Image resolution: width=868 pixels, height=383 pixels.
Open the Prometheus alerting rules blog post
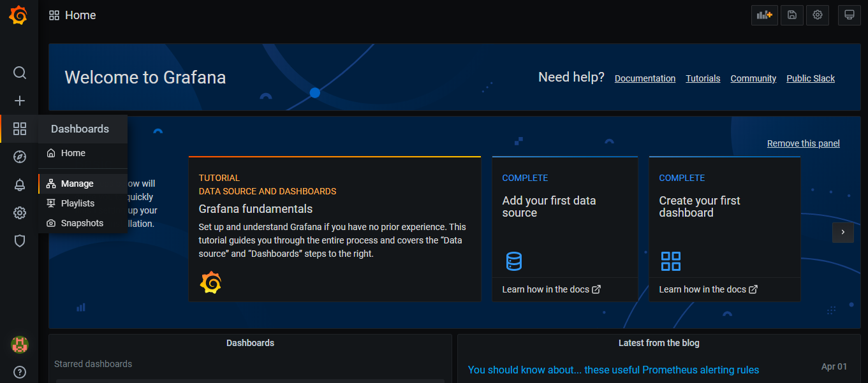coord(614,370)
